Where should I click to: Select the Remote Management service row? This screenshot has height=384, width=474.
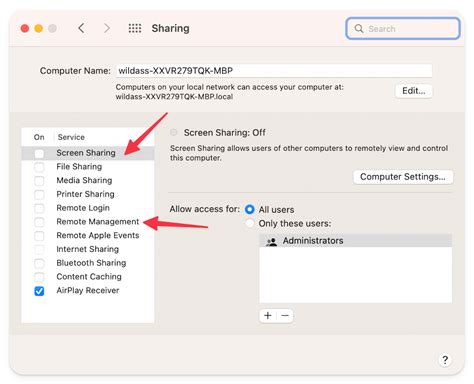(x=88, y=222)
